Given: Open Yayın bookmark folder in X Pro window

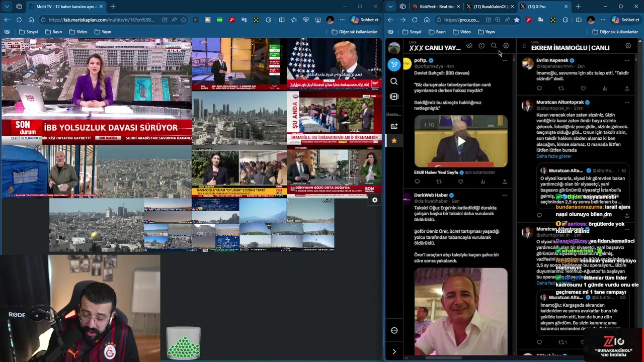Looking at the screenshot, I should coord(486,32).
